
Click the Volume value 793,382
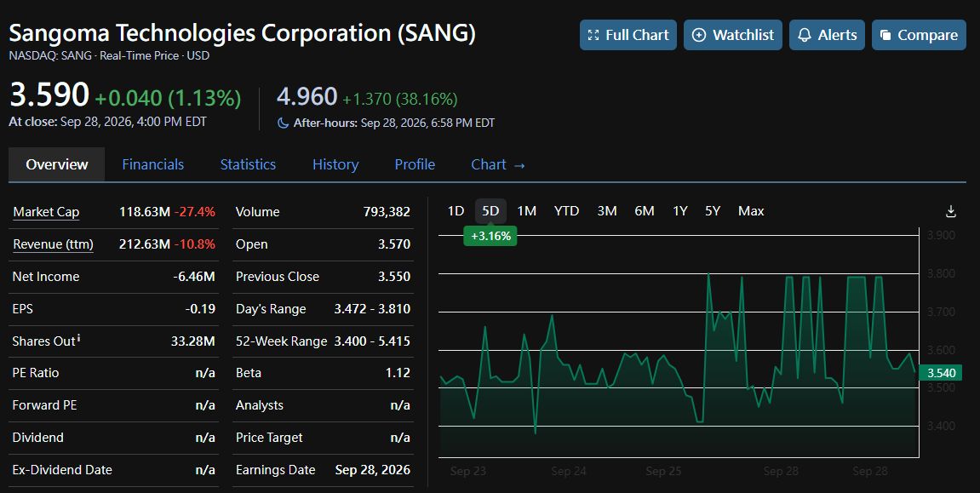387,212
